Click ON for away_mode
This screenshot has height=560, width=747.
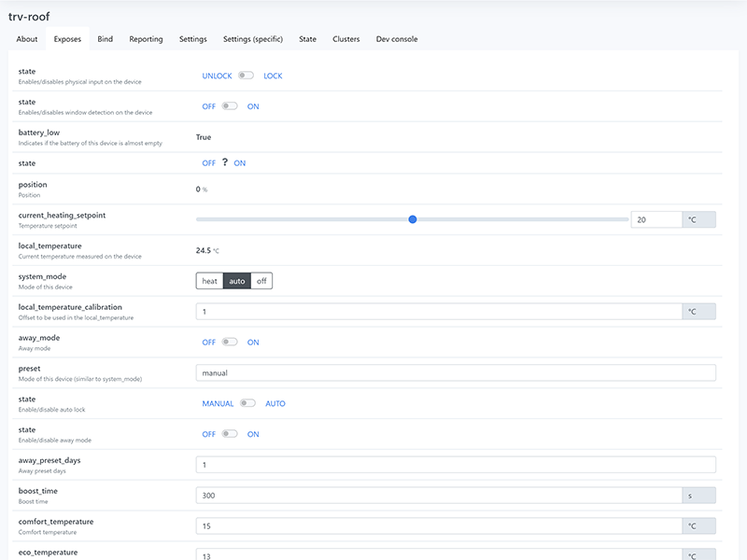253,342
